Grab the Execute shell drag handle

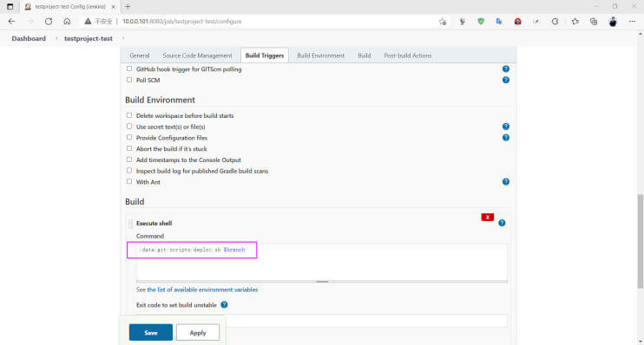[130, 224]
